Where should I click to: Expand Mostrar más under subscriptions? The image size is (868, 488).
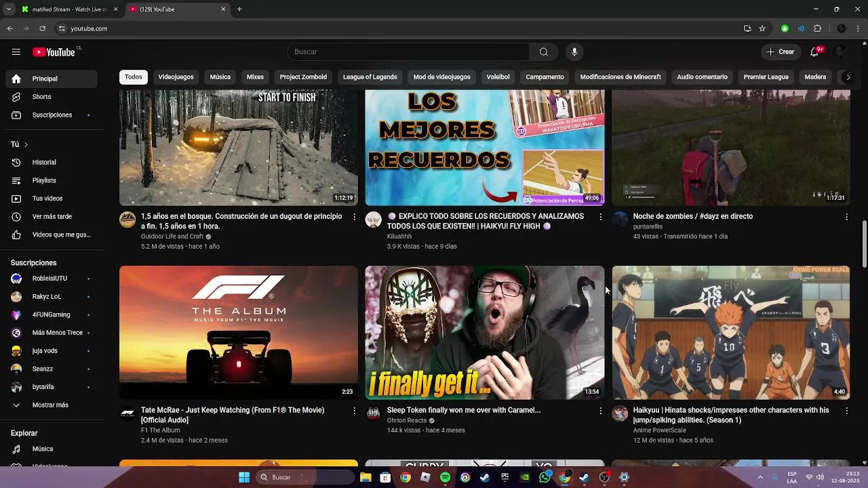click(x=52, y=405)
